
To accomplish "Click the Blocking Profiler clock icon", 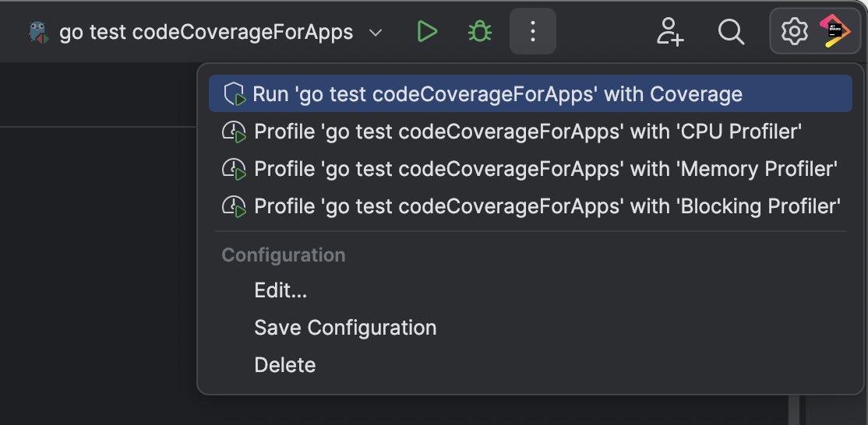I will point(235,206).
